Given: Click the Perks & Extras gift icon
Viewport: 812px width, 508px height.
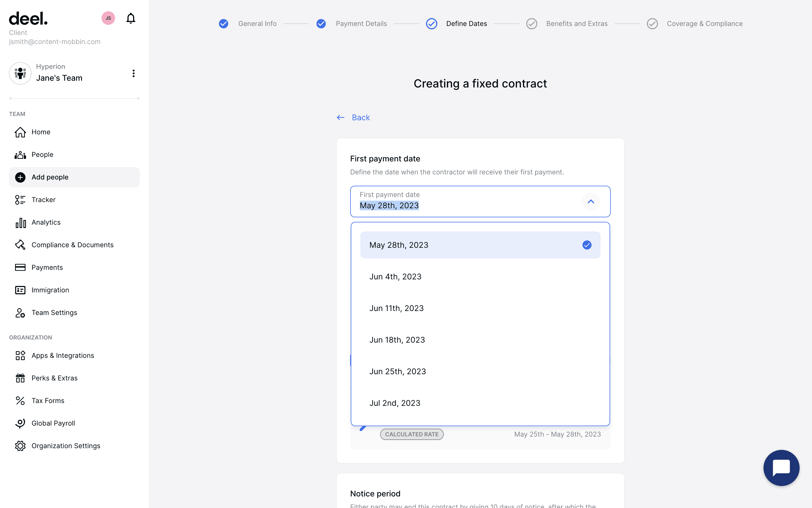Looking at the screenshot, I should (20, 378).
